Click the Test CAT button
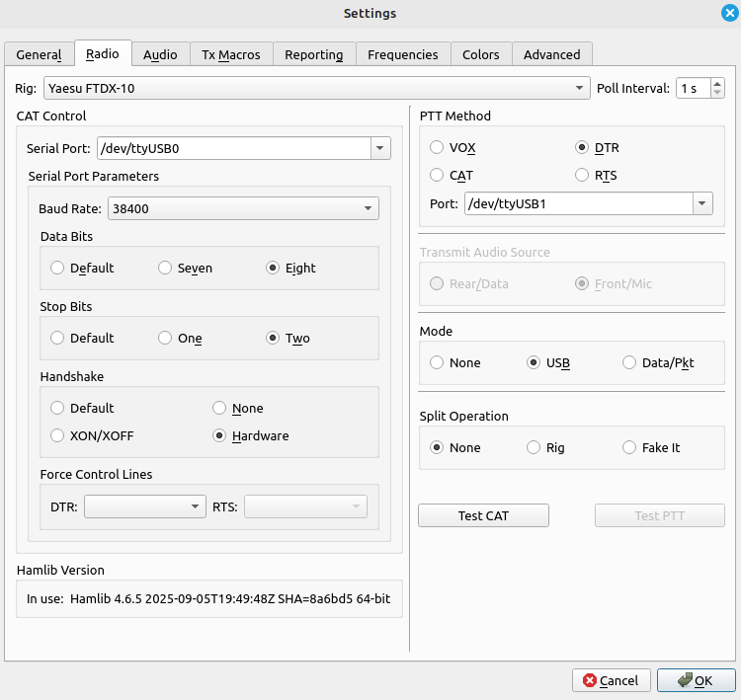The width and height of the screenshot is (741, 700). [x=483, y=515]
